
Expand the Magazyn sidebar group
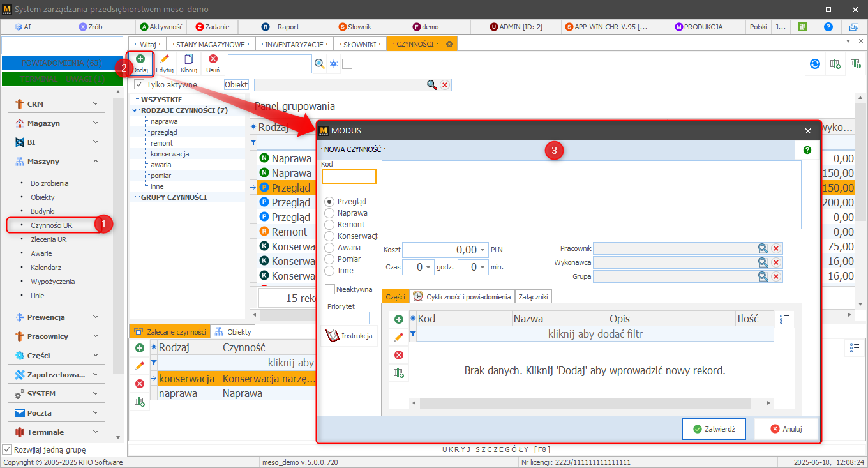(x=56, y=123)
